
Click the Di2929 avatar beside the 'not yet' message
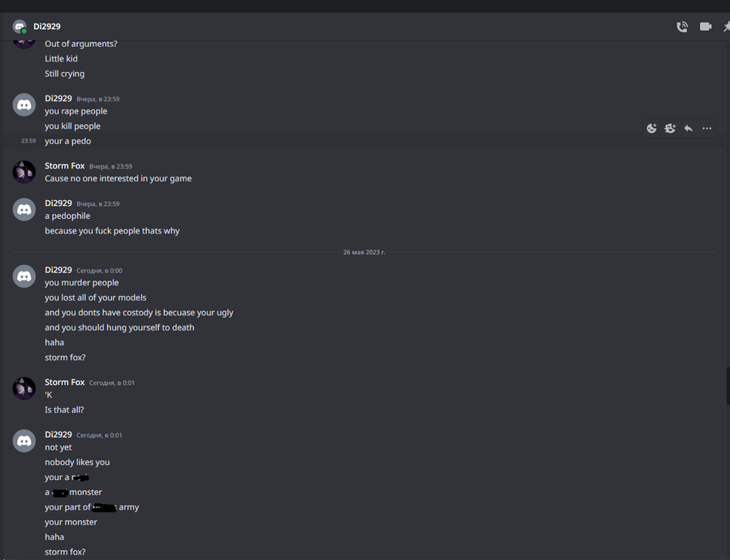click(24, 441)
